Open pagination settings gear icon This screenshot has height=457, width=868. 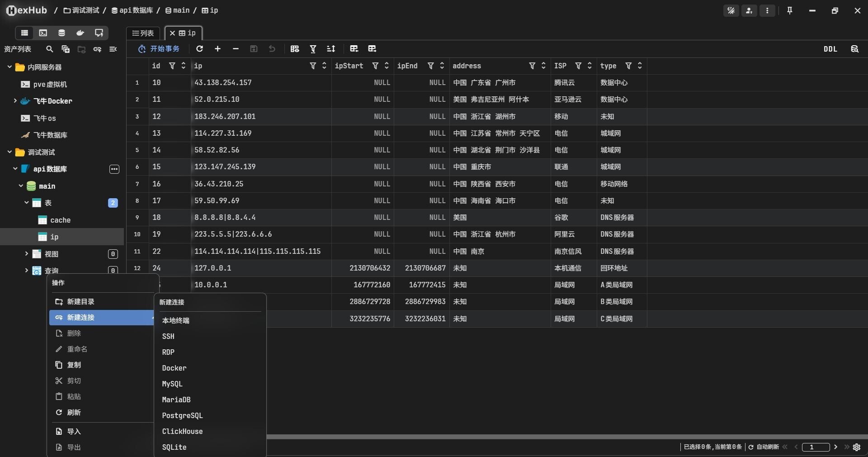pyautogui.click(x=857, y=447)
